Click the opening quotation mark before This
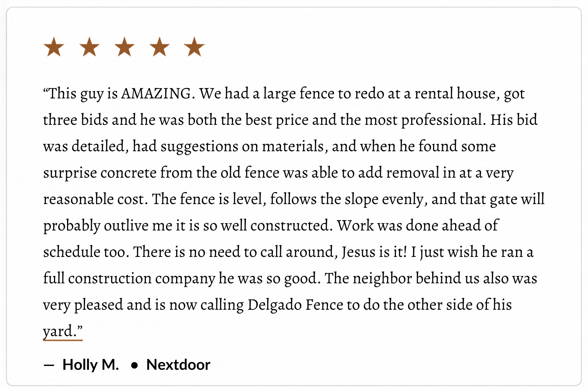This screenshot has height=392, width=588. click(x=46, y=90)
